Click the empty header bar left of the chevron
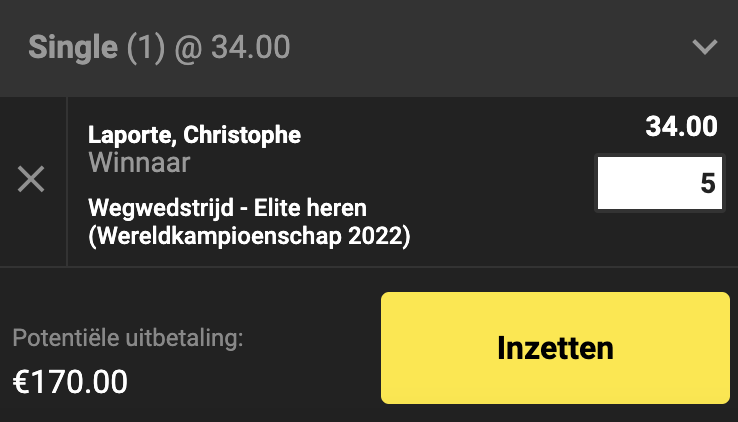 [x=480, y=47]
